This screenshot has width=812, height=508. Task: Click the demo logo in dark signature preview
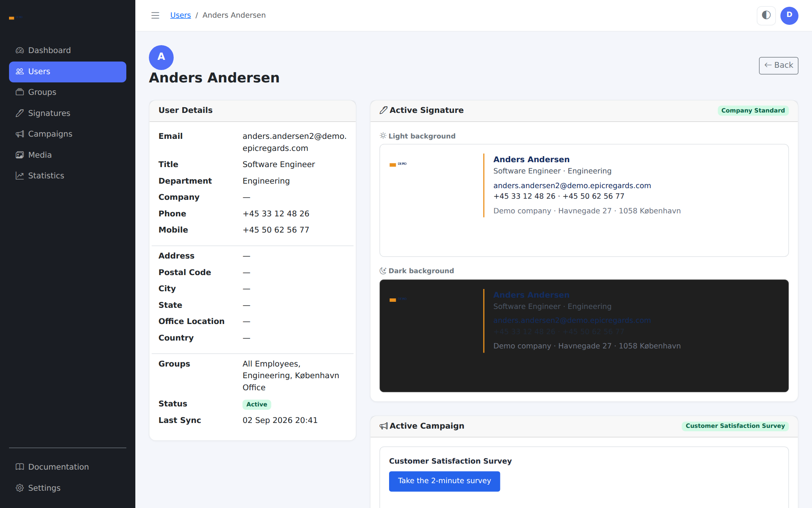pos(398,300)
